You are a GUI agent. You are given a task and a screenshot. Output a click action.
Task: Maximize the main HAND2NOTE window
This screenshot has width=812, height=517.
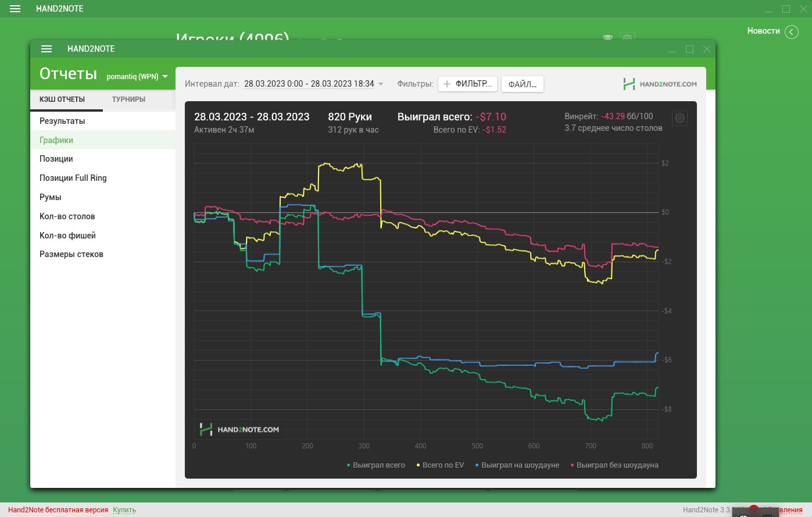pos(786,9)
